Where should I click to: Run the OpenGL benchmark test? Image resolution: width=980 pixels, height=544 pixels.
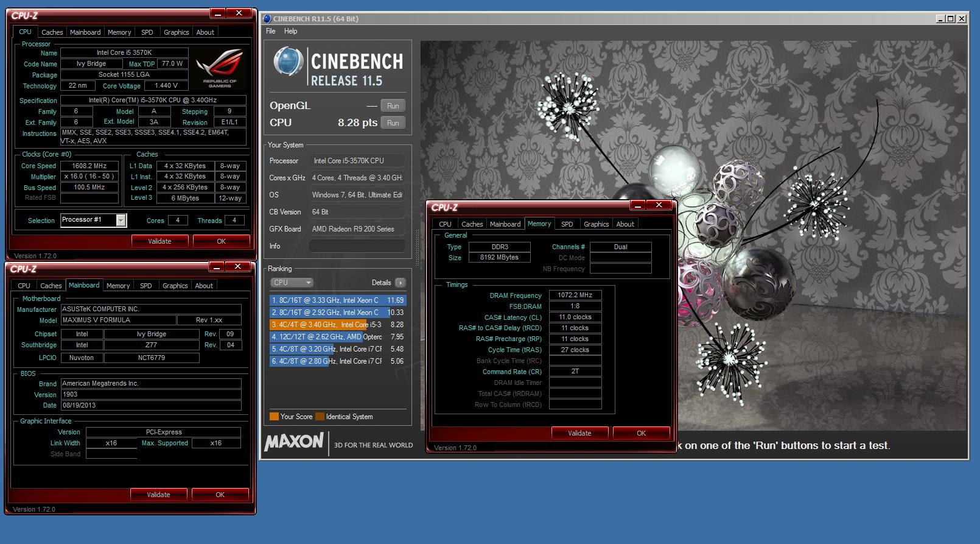pos(393,106)
